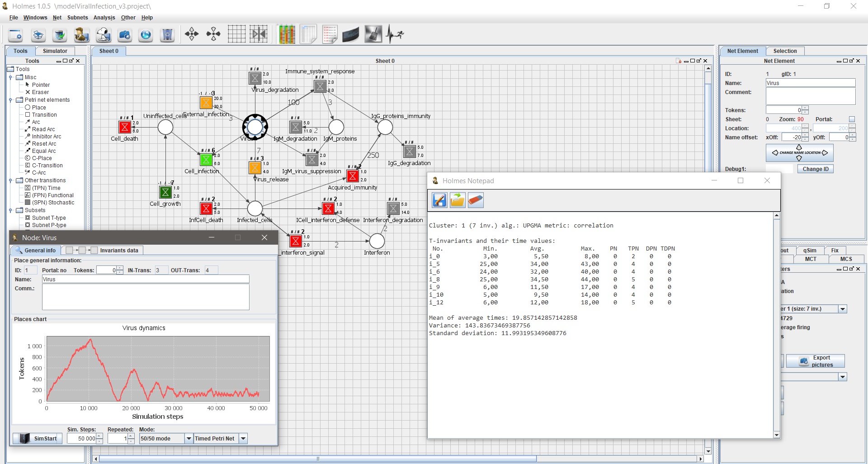Image resolution: width=868 pixels, height=464 pixels.
Task: Open the 50/50 mode dropdown
Action: [x=189, y=438]
